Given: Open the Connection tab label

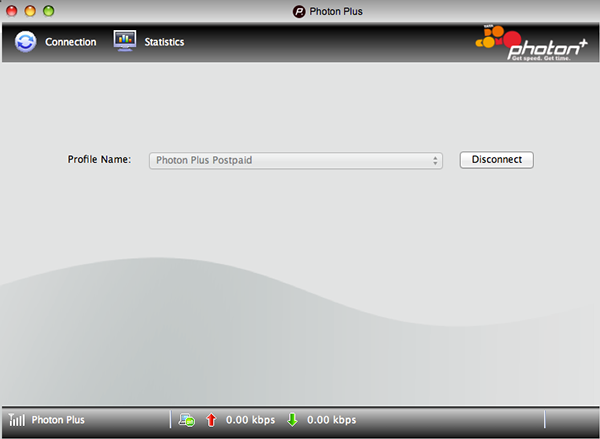Looking at the screenshot, I should (71, 42).
